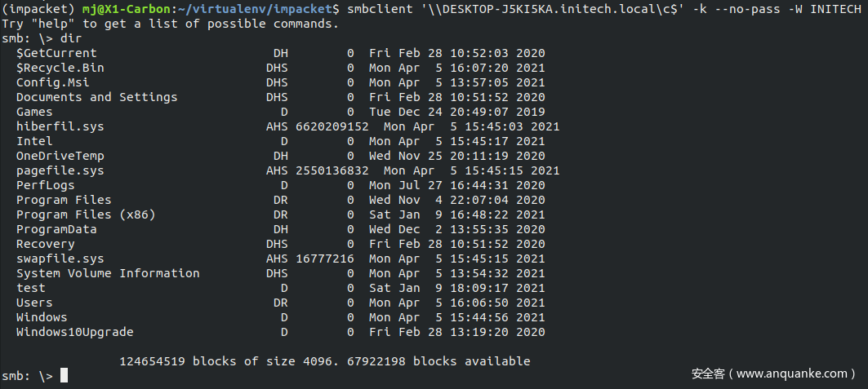Click the Program Files (x86) entry
This screenshot has width=868, height=389.
pyautogui.click(x=86, y=214)
